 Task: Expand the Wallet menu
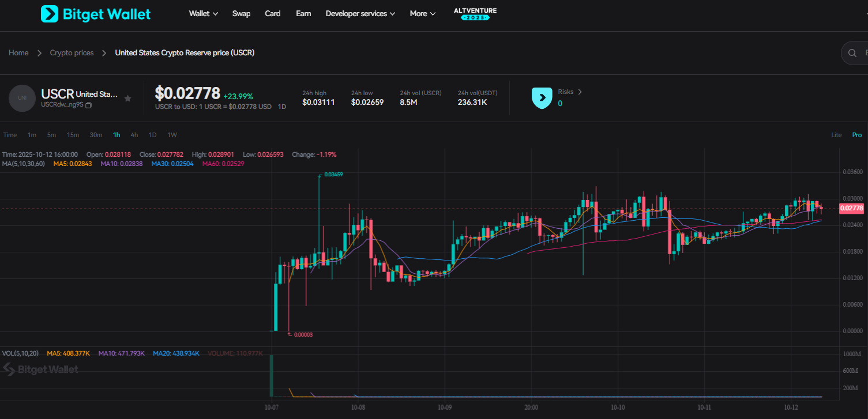point(204,14)
